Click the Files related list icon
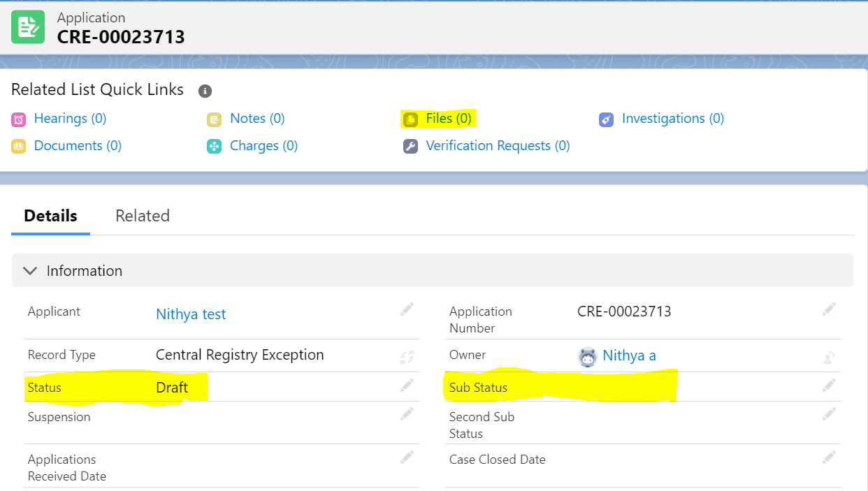The image size is (868, 491). pos(410,119)
